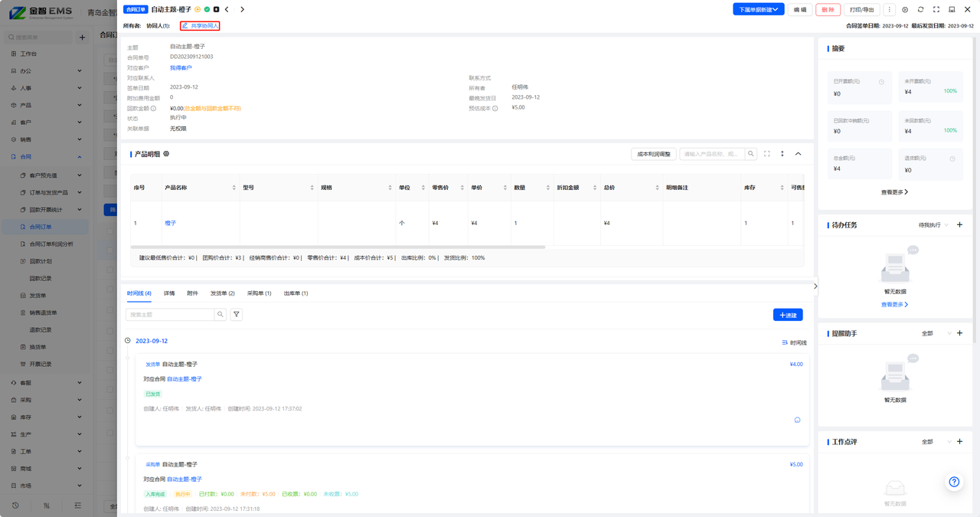Expand the 库存 sidebar menu group
Image resolution: width=980 pixels, height=517 pixels.
tap(44, 417)
